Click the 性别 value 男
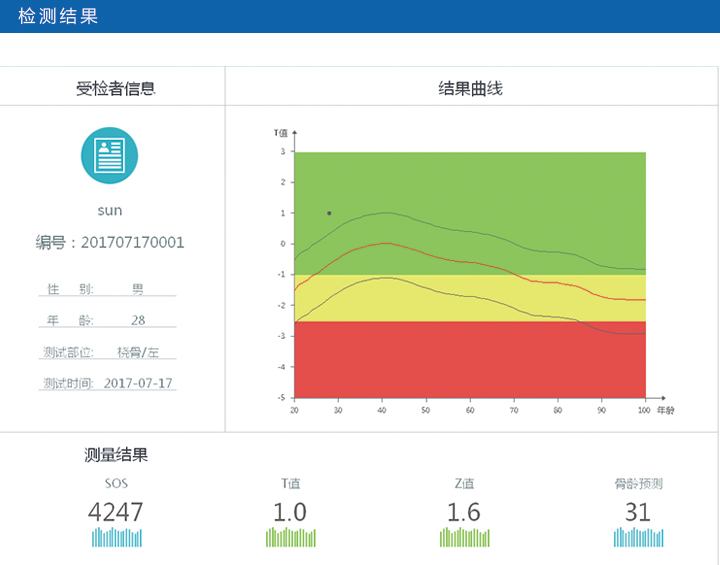 point(138,289)
